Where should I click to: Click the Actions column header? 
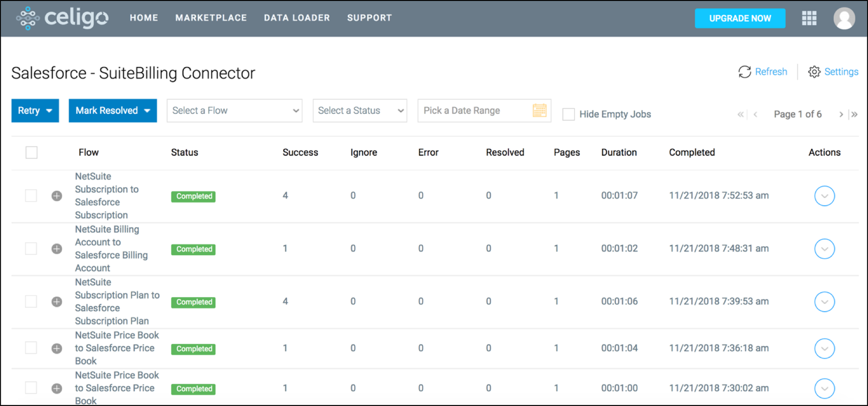825,152
